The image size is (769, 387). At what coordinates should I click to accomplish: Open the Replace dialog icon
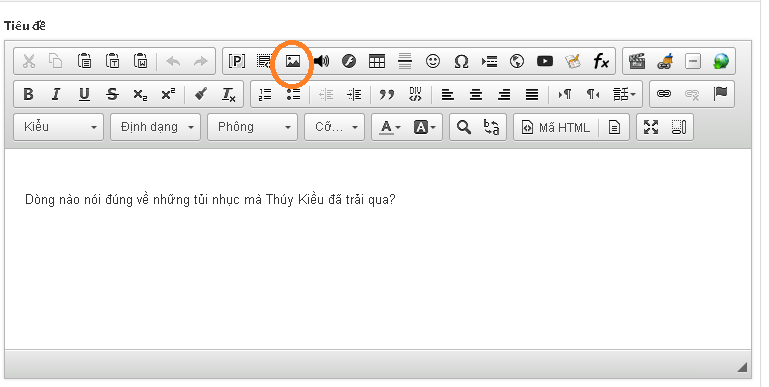click(x=491, y=127)
